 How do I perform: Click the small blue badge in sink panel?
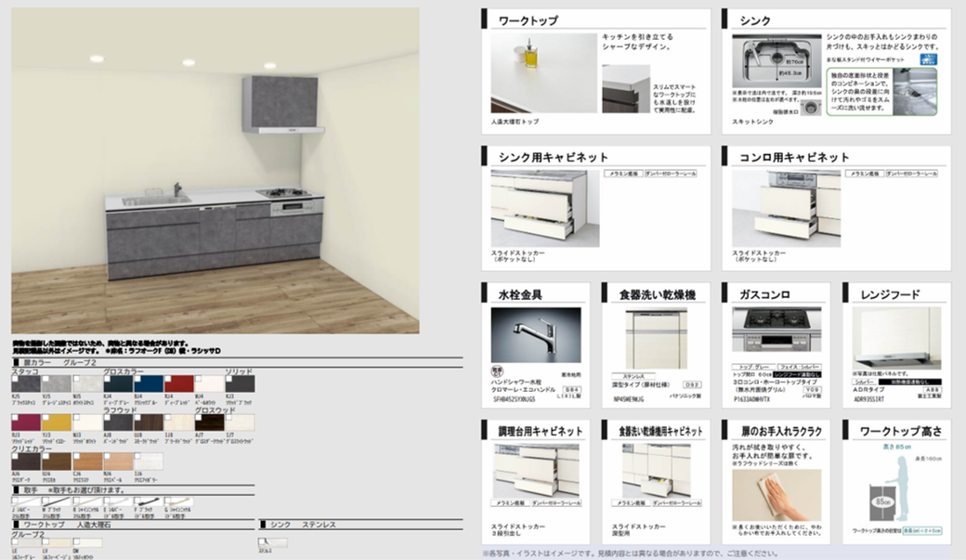pyautogui.click(x=927, y=59)
